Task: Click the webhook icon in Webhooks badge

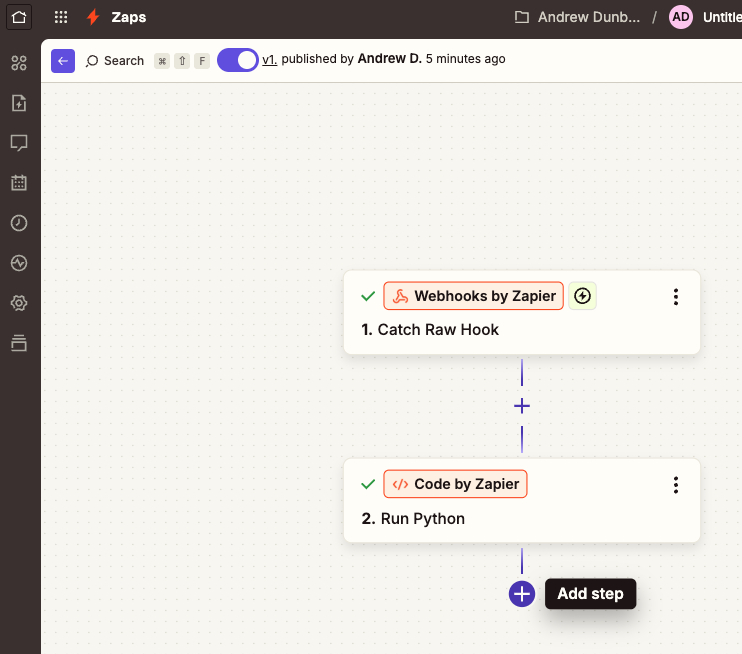Action: point(400,296)
